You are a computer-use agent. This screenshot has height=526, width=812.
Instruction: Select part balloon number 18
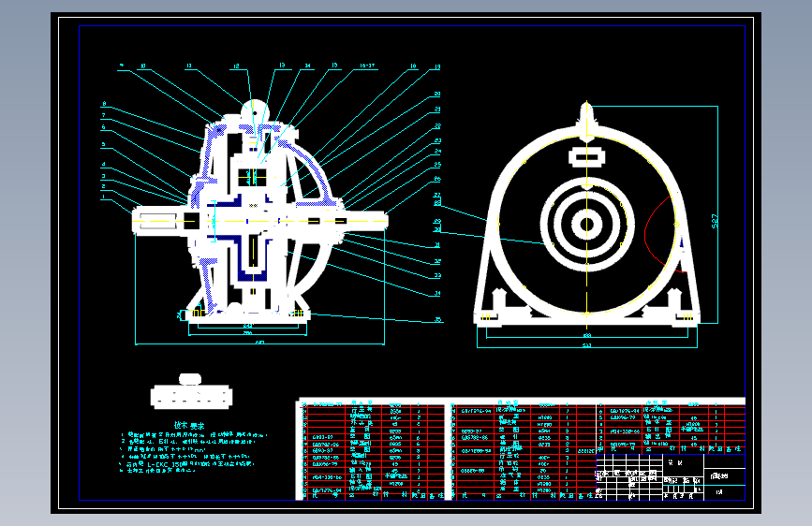coord(413,66)
